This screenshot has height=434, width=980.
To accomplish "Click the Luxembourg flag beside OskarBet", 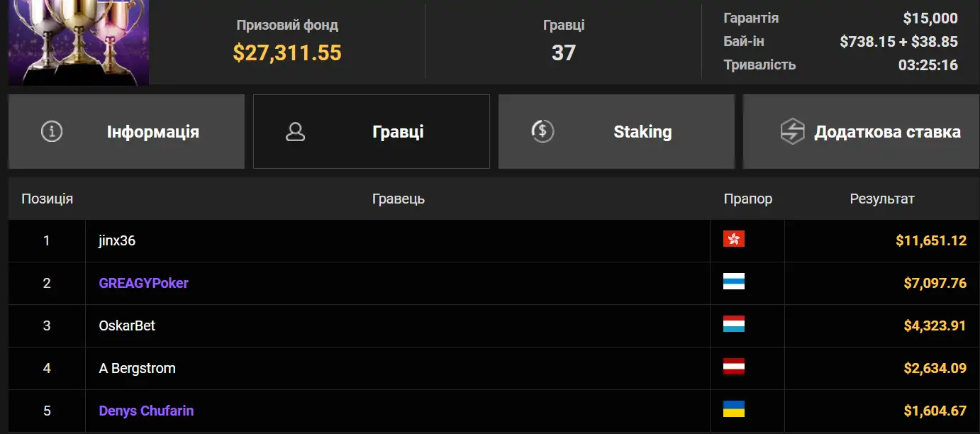I will tap(733, 324).
